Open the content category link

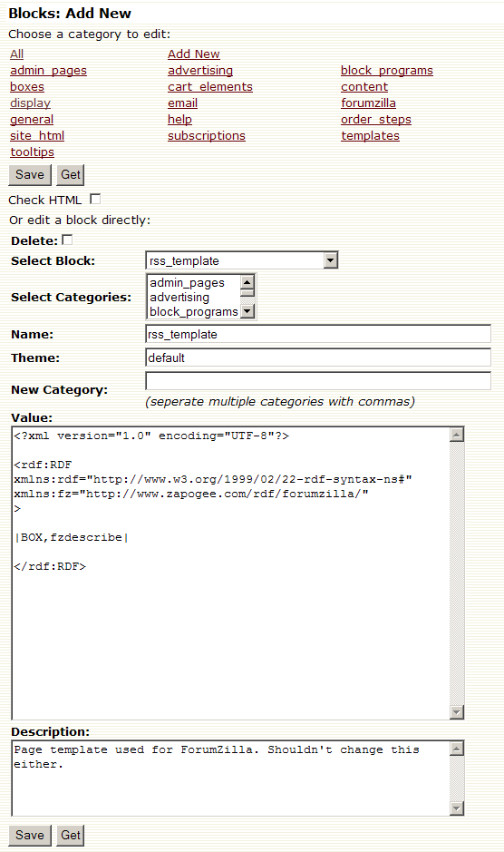click(363, 87)
